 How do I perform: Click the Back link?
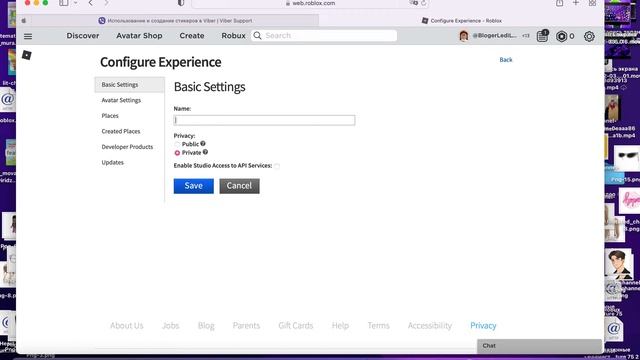point(506,60)
